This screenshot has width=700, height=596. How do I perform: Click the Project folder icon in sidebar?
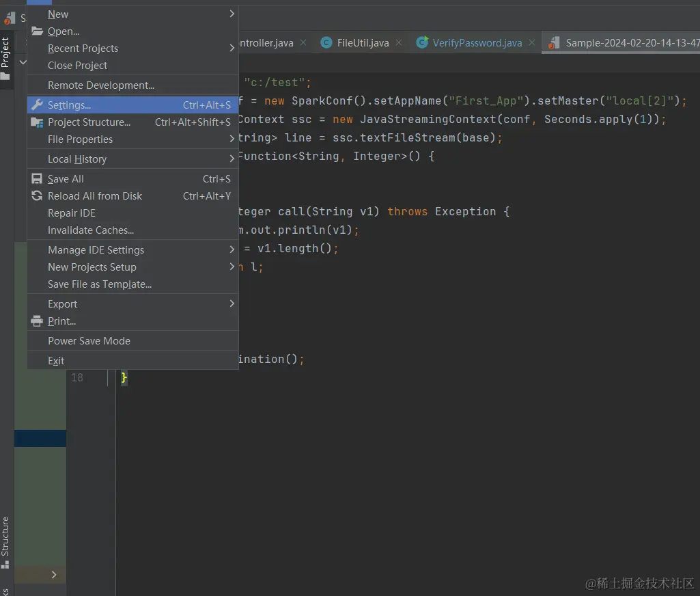point(5,77)
